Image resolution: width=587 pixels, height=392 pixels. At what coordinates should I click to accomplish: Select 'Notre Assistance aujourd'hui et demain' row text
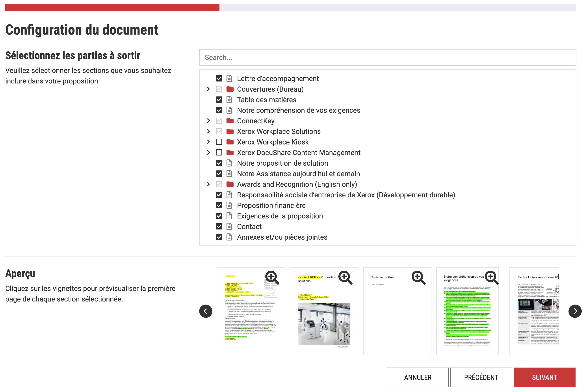click(298, 174)
